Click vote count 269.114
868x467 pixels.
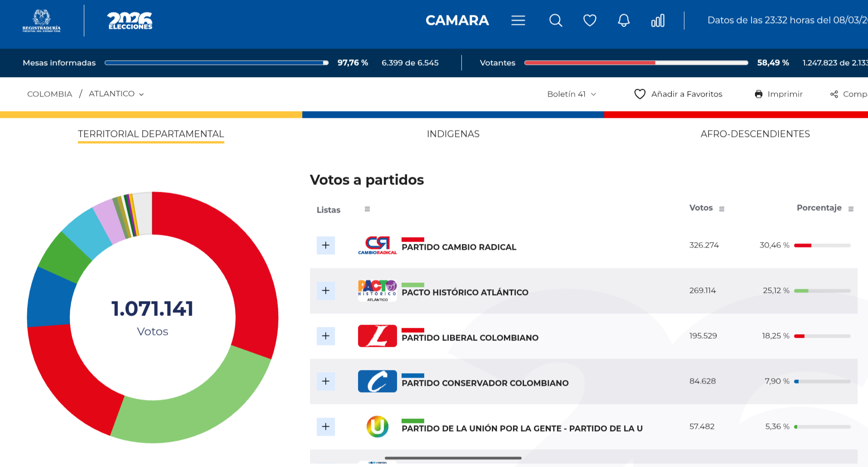(x=703, y=291)
